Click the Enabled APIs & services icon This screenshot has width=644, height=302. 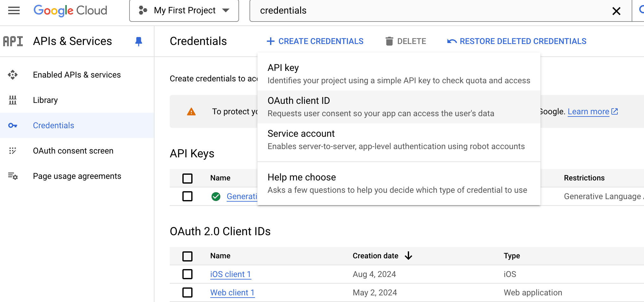tap(13, 75)
